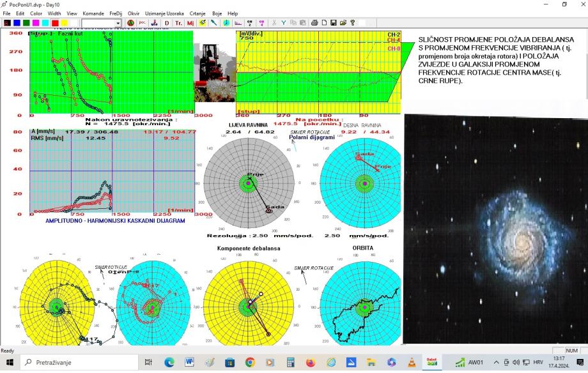The width and height of the screenshot is (588, 373).
Task: Open the Color menu
Action: pyautogui.click(x=36, y=13)
